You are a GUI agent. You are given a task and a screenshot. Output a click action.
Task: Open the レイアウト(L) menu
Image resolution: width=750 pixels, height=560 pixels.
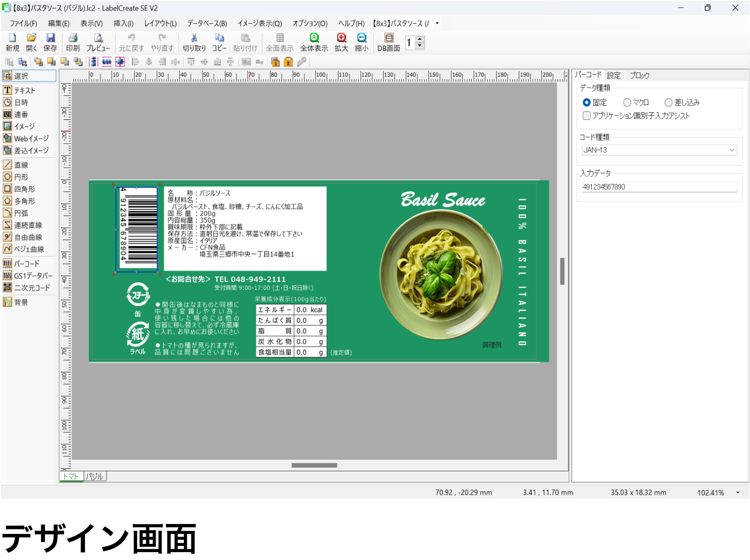click(160, 24)
